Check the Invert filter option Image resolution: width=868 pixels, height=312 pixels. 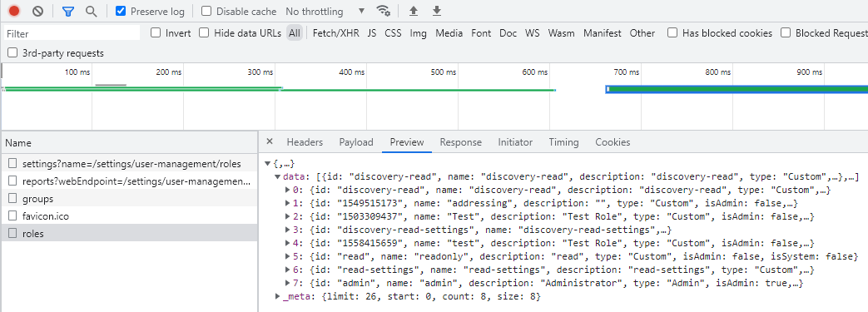[156, 33]
